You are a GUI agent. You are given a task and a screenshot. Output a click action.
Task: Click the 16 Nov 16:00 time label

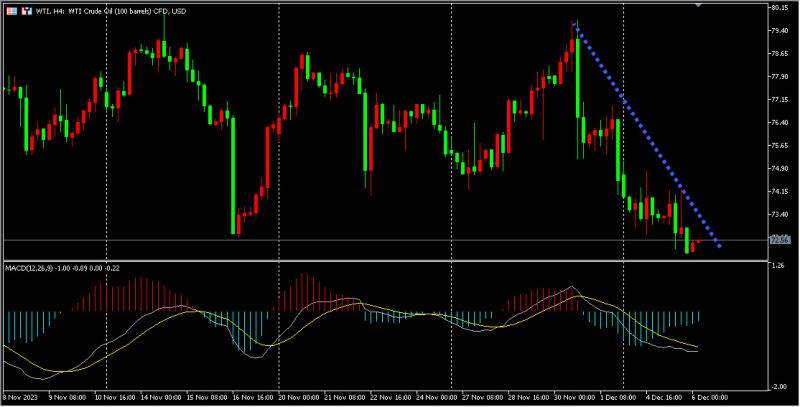point(253,397)
